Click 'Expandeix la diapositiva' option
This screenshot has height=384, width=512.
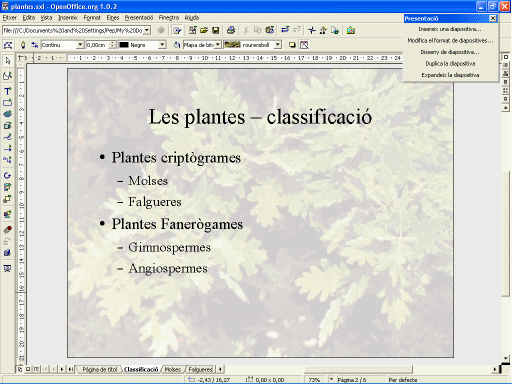(x=450, y=75)
